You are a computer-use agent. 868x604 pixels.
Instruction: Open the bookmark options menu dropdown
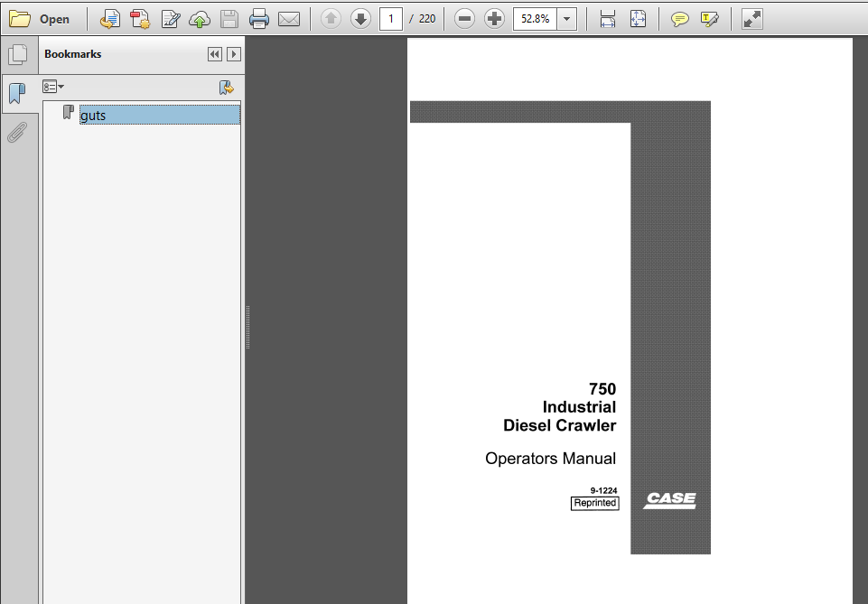[53, 87]
